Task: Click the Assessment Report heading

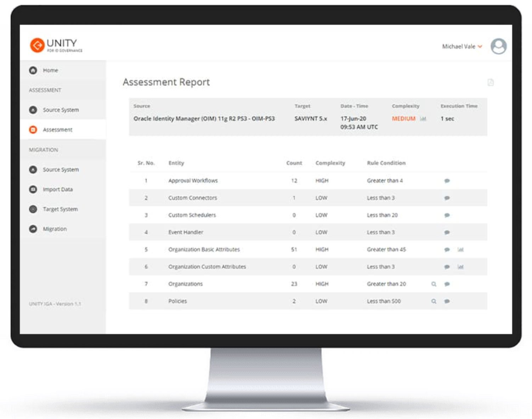Action: tap(166, 82)
